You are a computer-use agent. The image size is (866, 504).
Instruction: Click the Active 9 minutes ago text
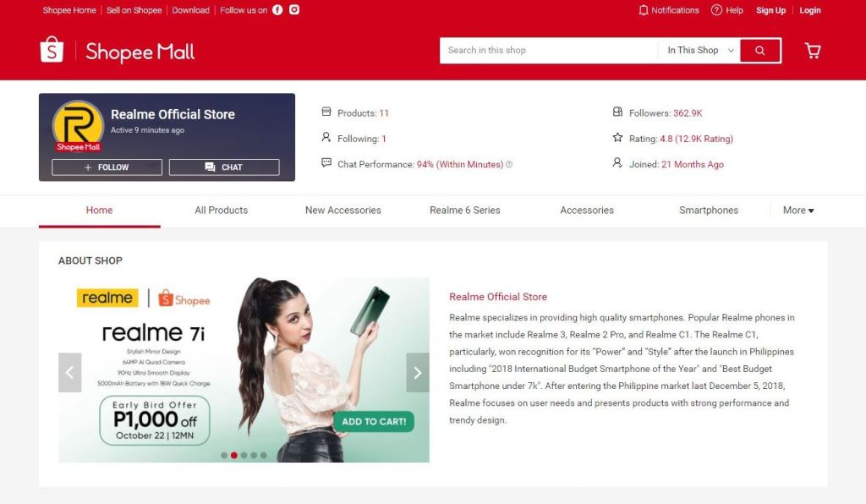click(147, 130)
